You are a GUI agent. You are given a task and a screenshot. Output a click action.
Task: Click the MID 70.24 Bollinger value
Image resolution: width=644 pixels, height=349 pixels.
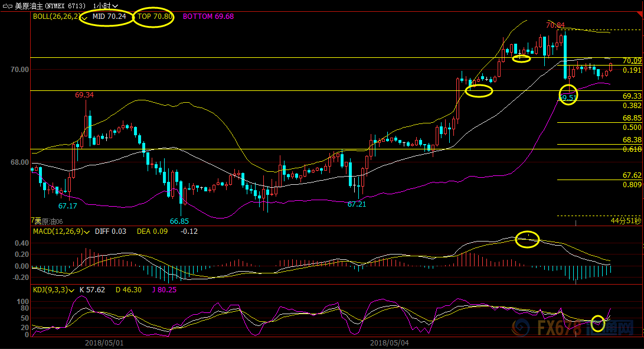109,17
